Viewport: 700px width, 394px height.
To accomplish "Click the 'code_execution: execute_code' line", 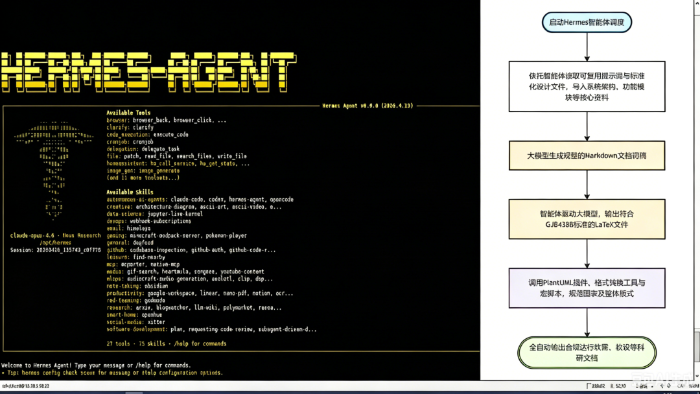I will [x=147, y=134].
